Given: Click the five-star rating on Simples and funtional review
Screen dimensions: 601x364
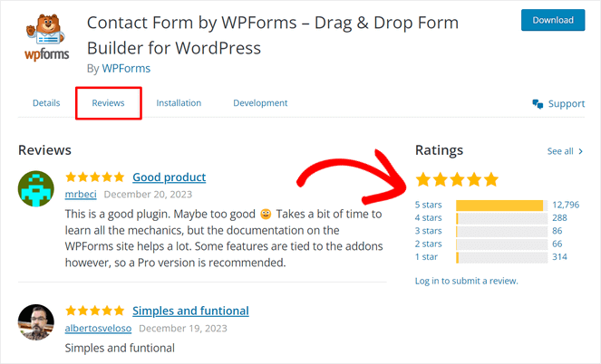Looking at the screenshot, I should point(95,311).
